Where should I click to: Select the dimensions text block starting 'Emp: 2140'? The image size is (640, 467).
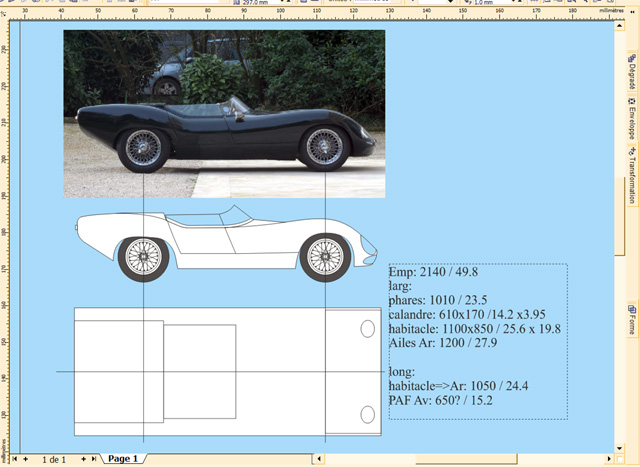477,337
